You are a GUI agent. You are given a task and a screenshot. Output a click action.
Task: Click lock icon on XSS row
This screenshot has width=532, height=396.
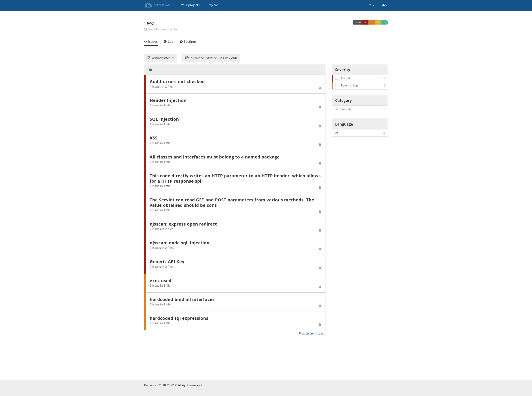tap(320, 145)
